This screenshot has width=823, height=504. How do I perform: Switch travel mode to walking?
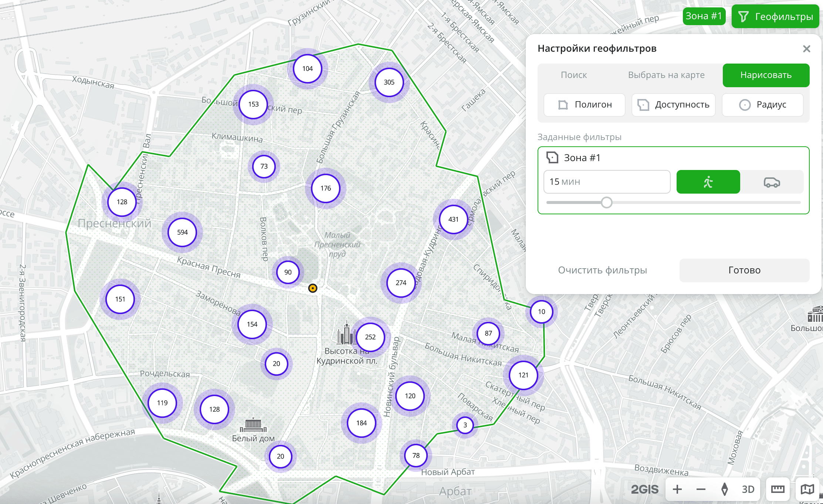(708, 182)
